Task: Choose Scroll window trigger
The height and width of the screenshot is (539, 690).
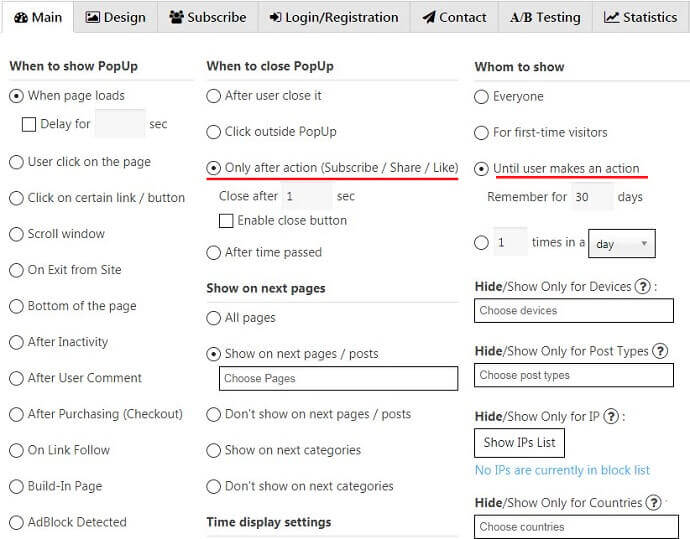Action: [16, 234]
